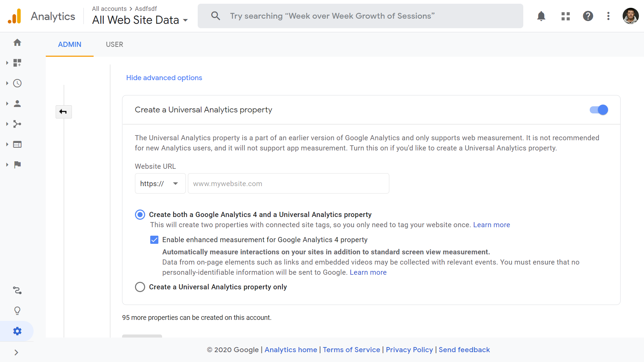This screenshot has width=644, height=362.
Task: Click Hide advanced options link
Action: [164, 78]
